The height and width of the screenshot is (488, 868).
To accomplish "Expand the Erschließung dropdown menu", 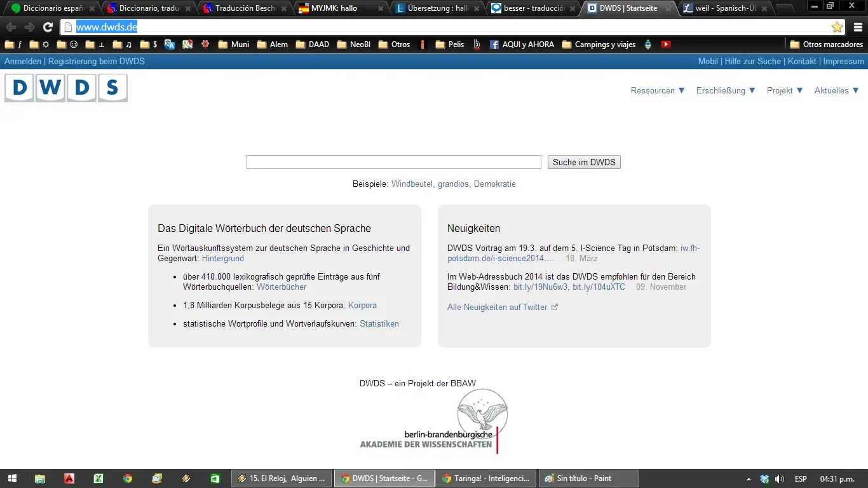I will click(x=726, y=90).
